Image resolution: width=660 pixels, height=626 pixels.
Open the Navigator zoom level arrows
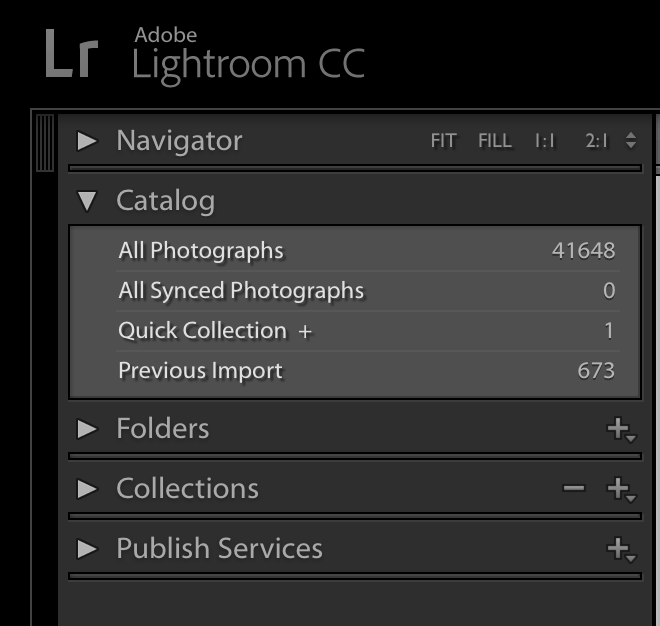coord(631,141)
